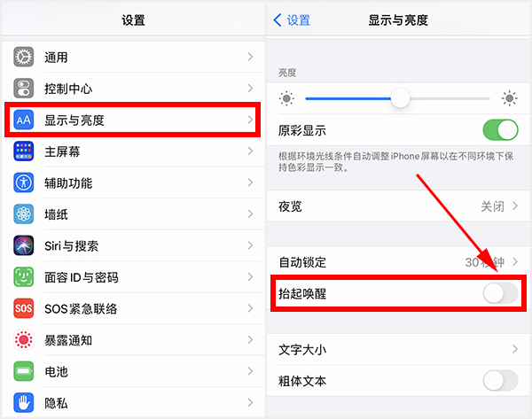The height and width of the screenshot is (419, 532).
Task: Tap the Siri与搜索 icon
Action: 24,246
